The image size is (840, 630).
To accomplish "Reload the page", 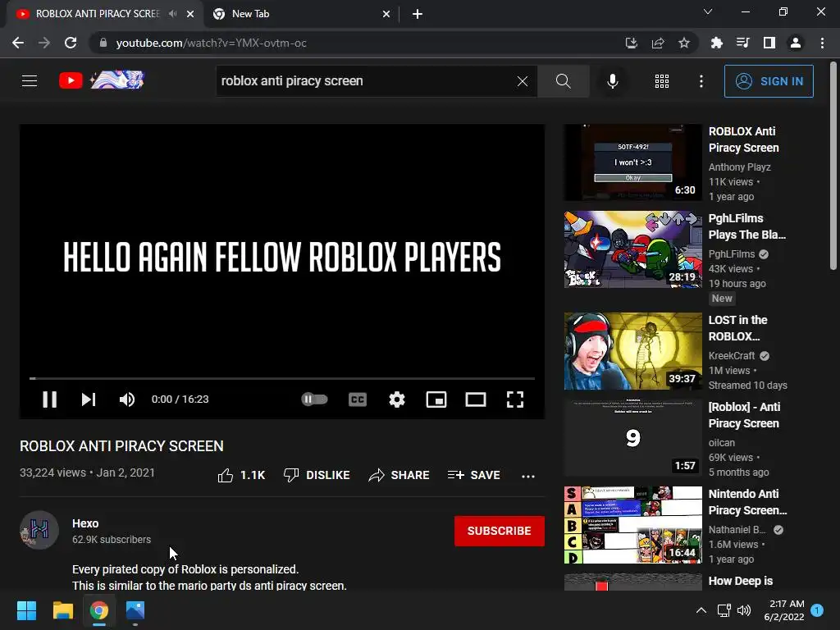I will coord(71,43).
